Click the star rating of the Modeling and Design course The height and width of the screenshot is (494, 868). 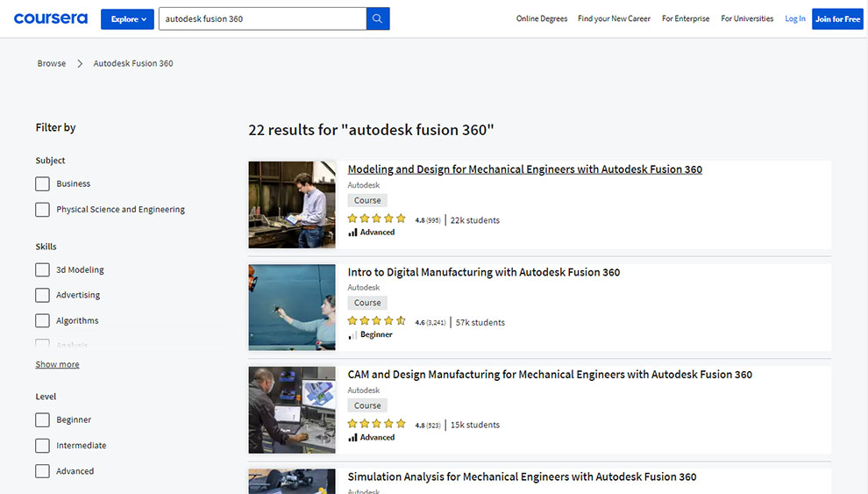(x=376, y=219)
